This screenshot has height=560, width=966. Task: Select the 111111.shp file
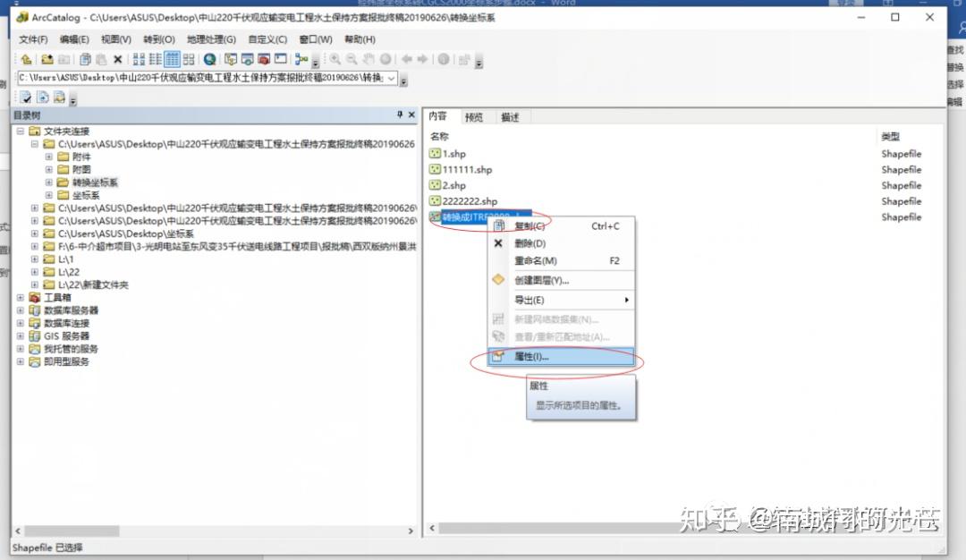467,169
